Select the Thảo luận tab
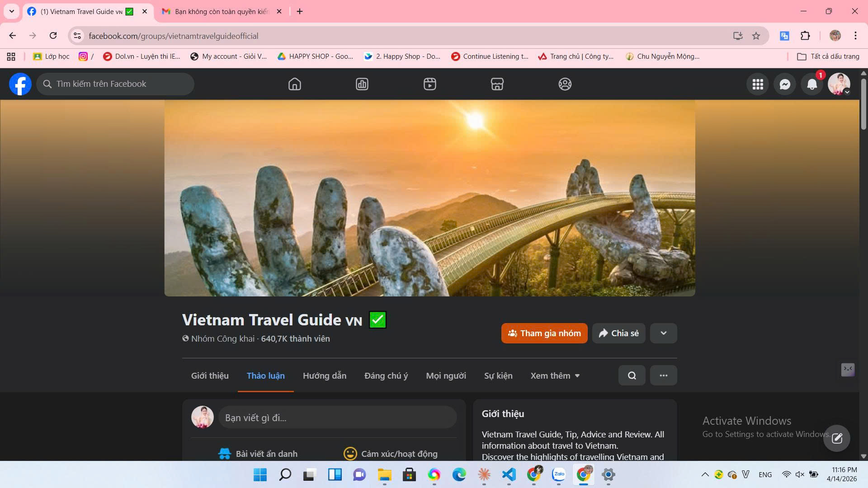The image size is (868, 488). pos(266,376)
